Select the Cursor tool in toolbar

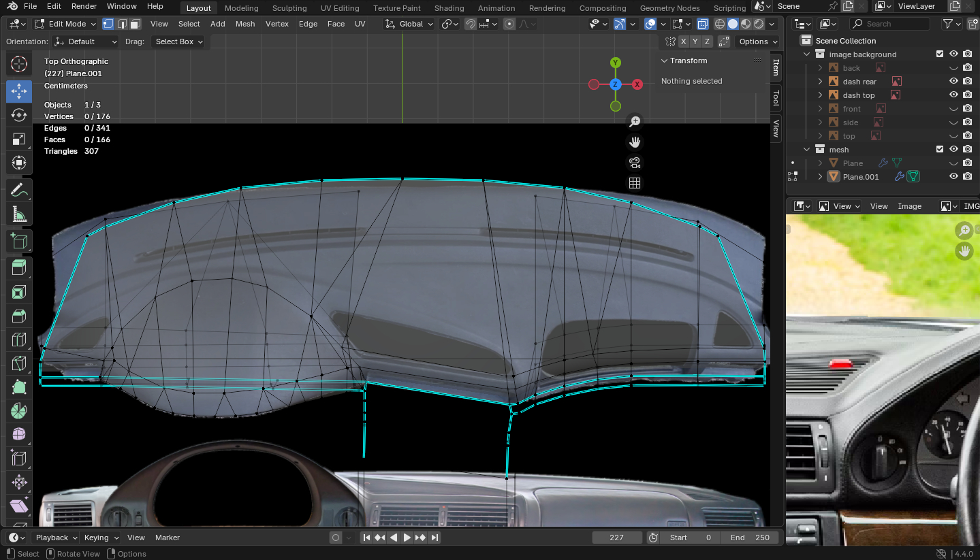tap(19, 65)
